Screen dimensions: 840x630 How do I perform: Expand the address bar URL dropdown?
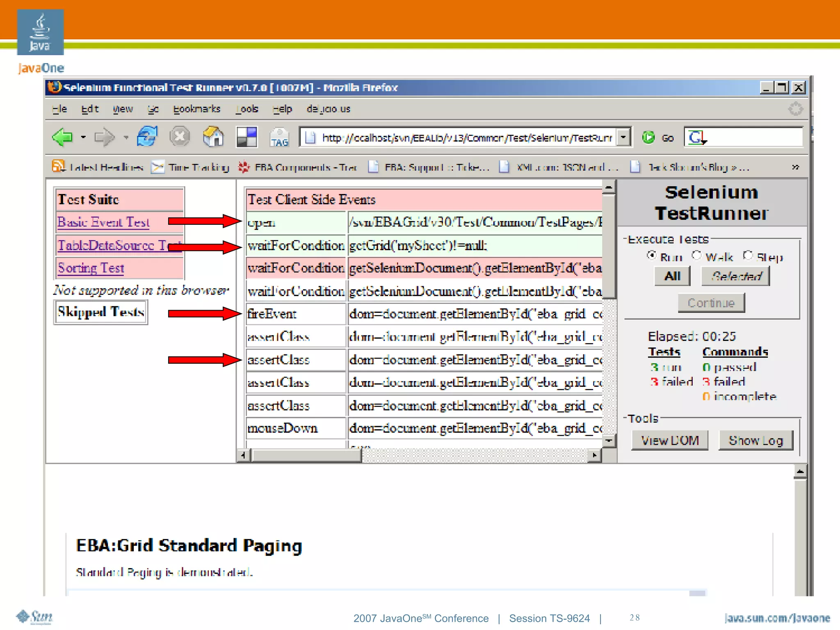623,137
